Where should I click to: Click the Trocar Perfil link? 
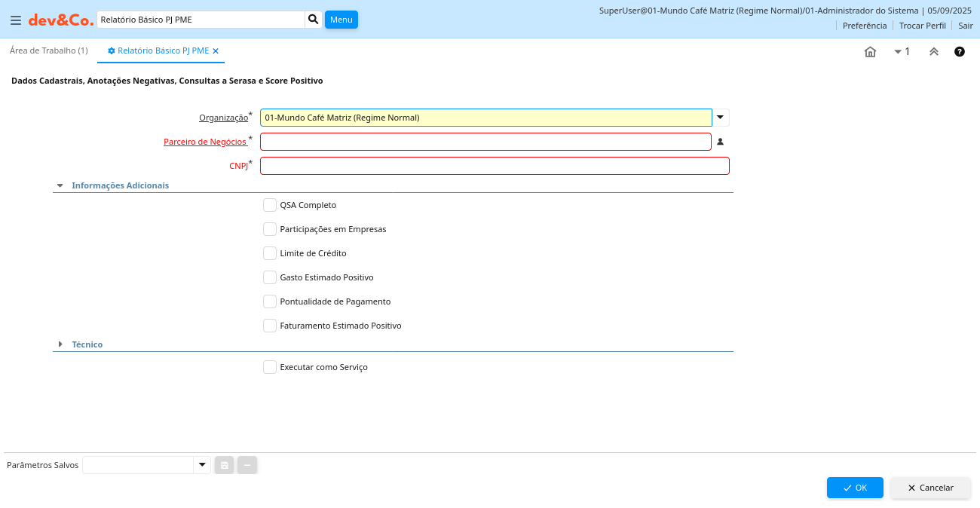coord(922,26)
